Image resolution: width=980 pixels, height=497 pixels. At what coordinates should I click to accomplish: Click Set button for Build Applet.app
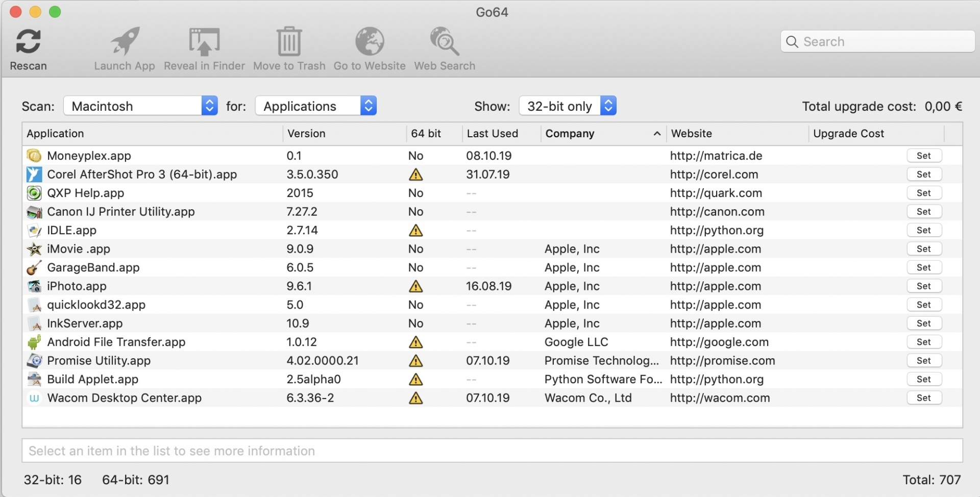pos(924,379)
